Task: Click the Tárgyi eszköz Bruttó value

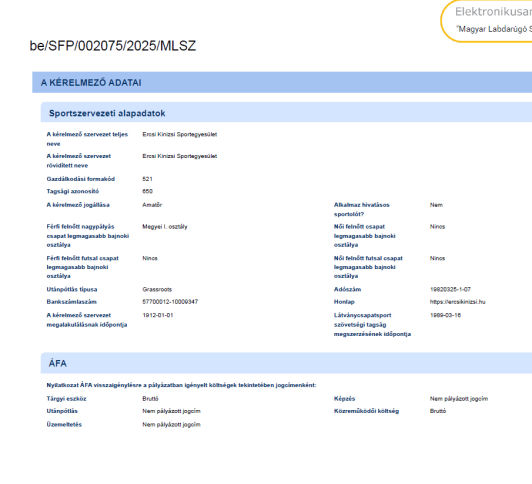Action: (150, 399)
